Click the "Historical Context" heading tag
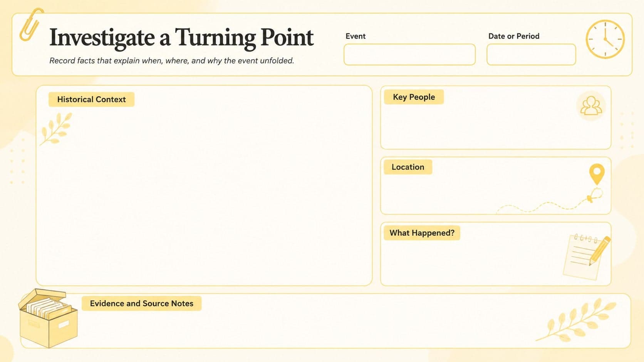This screenshot has height=362, width=644. click(x=91, y=99)
